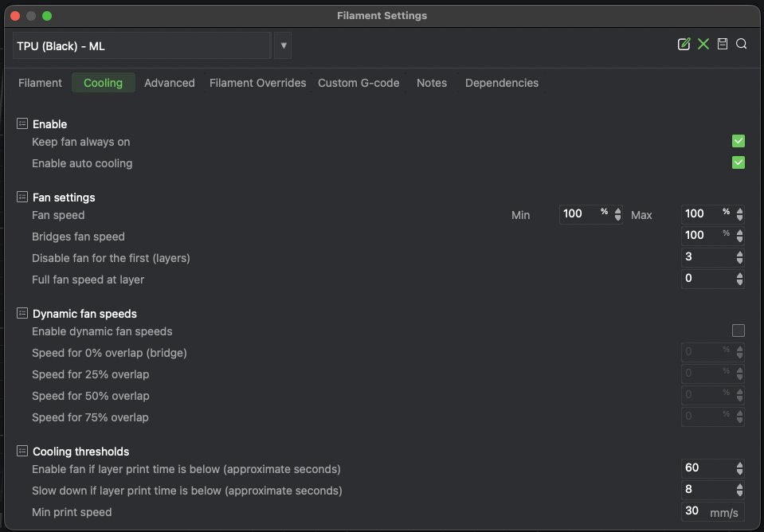This screenshot has width=764, height=532.
Task: Click the Keep fan always on label
Action: [x=81, y=142]
